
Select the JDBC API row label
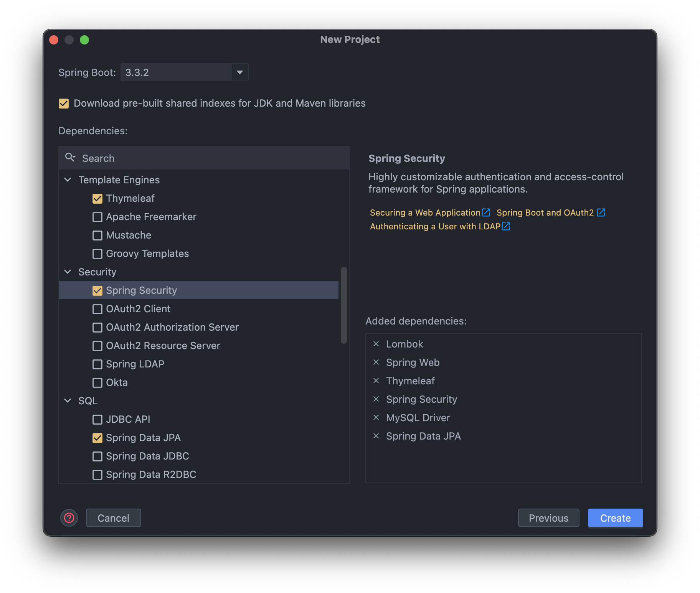(x=128, y=419)
